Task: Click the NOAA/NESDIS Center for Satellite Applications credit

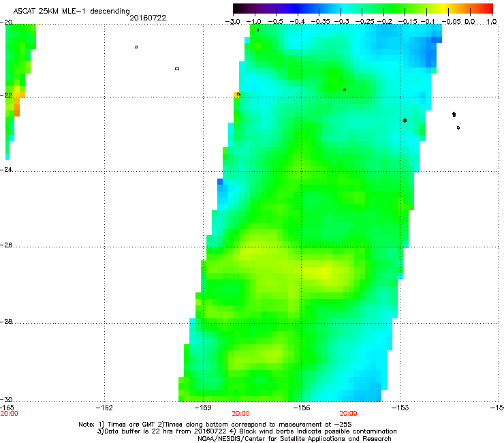Action: tap(294, 439)
